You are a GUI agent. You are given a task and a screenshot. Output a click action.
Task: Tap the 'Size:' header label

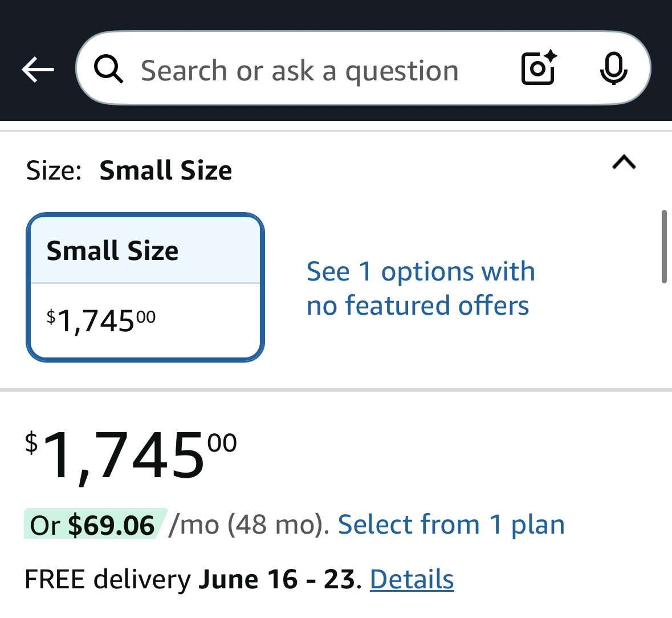tap(54, 170)
